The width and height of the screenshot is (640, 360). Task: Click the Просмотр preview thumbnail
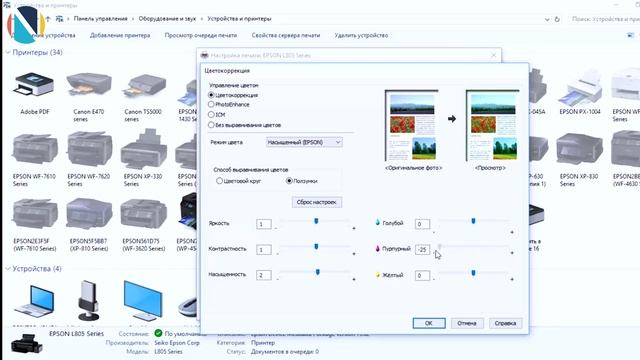pos(492,126)
